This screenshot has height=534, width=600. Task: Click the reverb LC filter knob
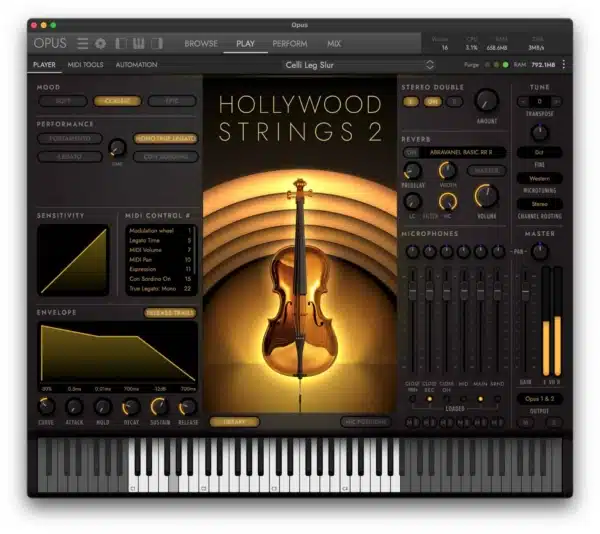(x=412, y=201)
